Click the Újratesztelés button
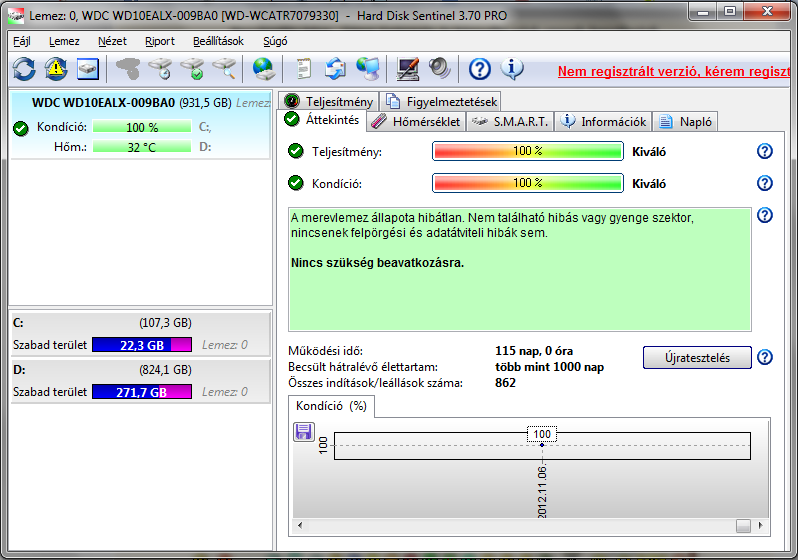The width and height of the screenshot is (798, 560). [697, 357]
